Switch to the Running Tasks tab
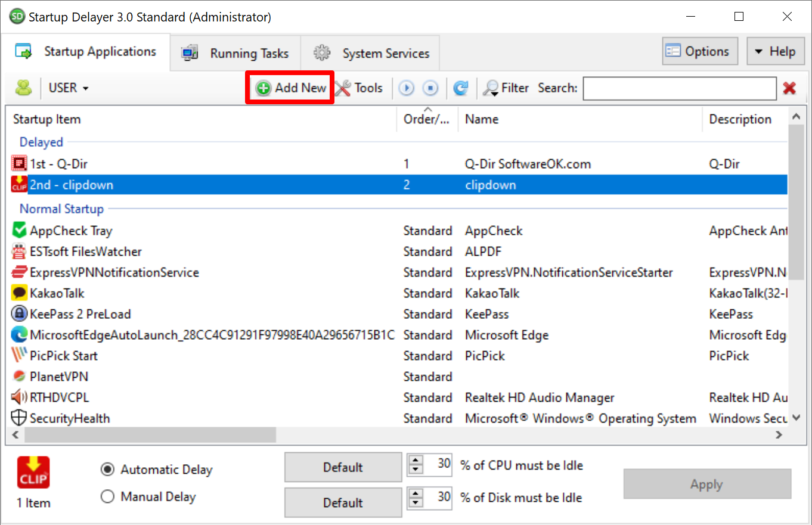The image size is (812, 525). point(235,54)
